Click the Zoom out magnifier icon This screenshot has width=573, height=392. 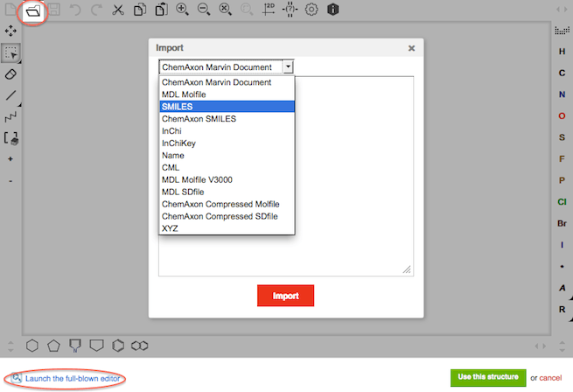(x=204, y=10)
